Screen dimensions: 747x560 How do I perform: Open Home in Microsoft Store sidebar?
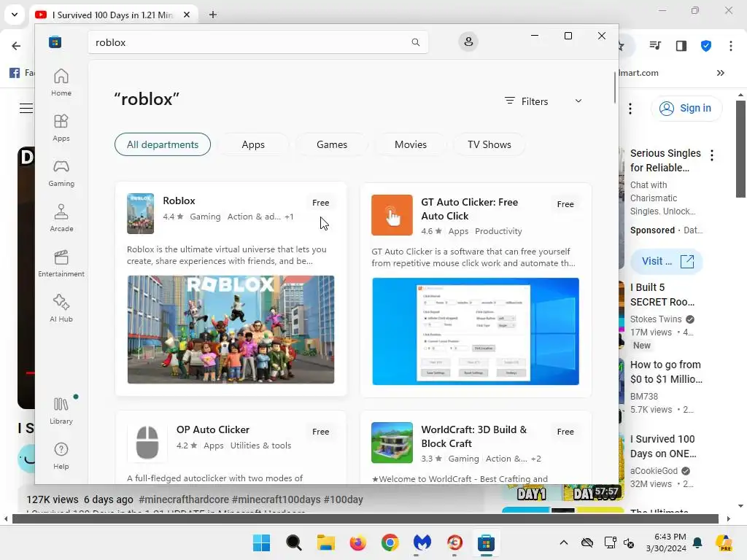61,82
